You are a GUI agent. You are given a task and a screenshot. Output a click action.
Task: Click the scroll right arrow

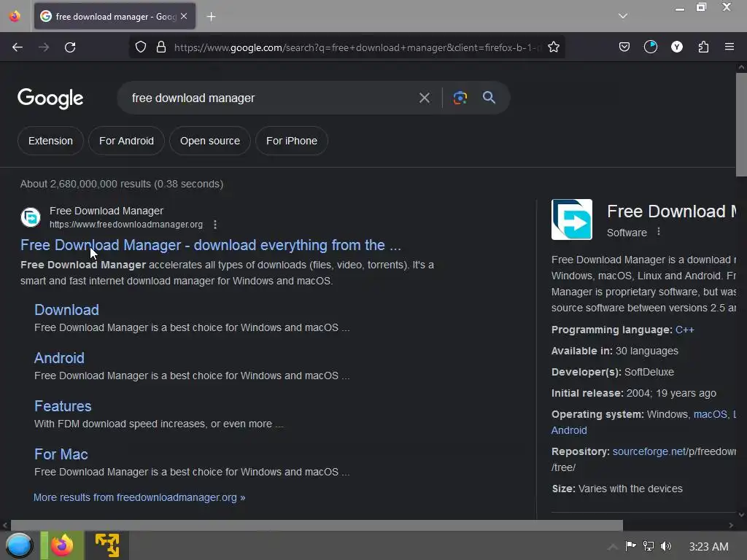(x=731, y=525)
